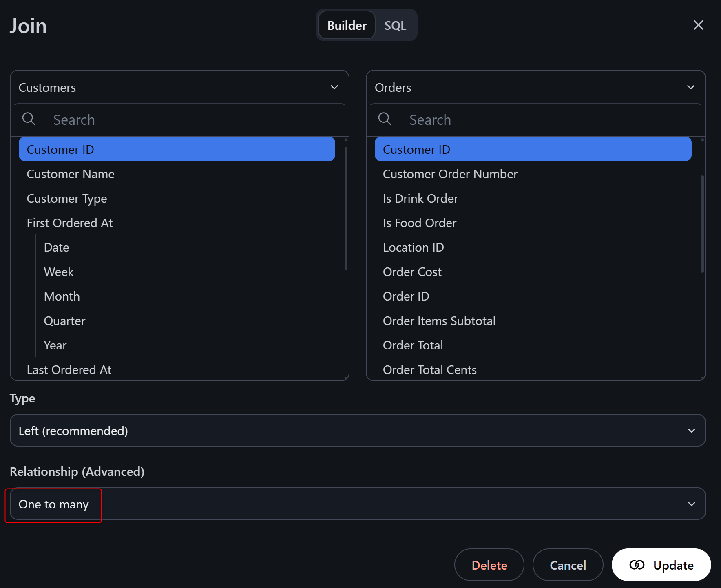Screen dimensions: 721x588
Task: Select Order ID in Orders list
Action: (x=406, y=296)
